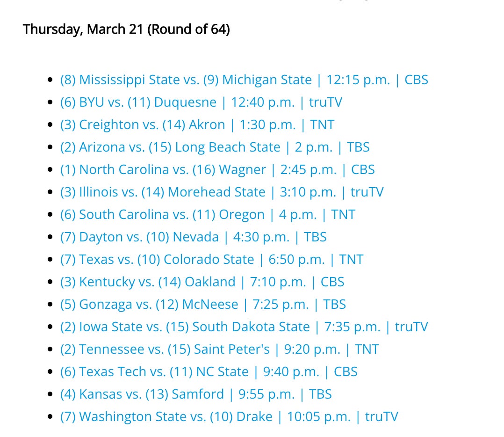Open North Carolina vs. Wagner matchup
Screen dimensions: 504x437
coord(217,170)
